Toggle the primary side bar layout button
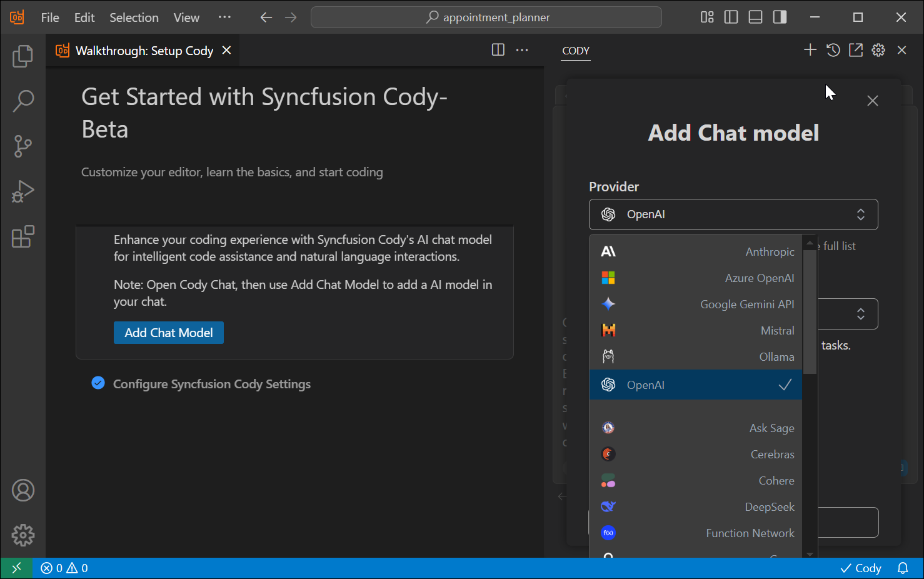Screen dimensions: 924x579 click(x=731, y=18)
